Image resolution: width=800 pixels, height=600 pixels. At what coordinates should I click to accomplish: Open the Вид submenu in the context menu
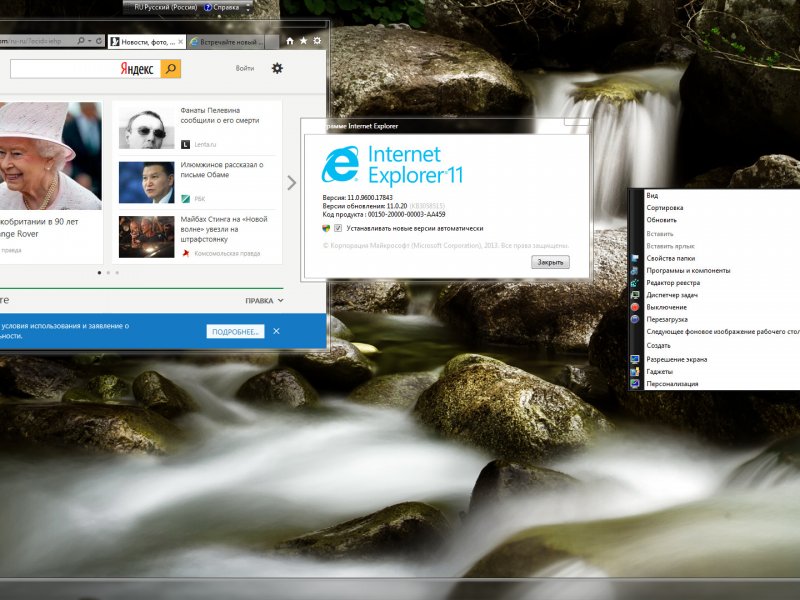point(722,195)
